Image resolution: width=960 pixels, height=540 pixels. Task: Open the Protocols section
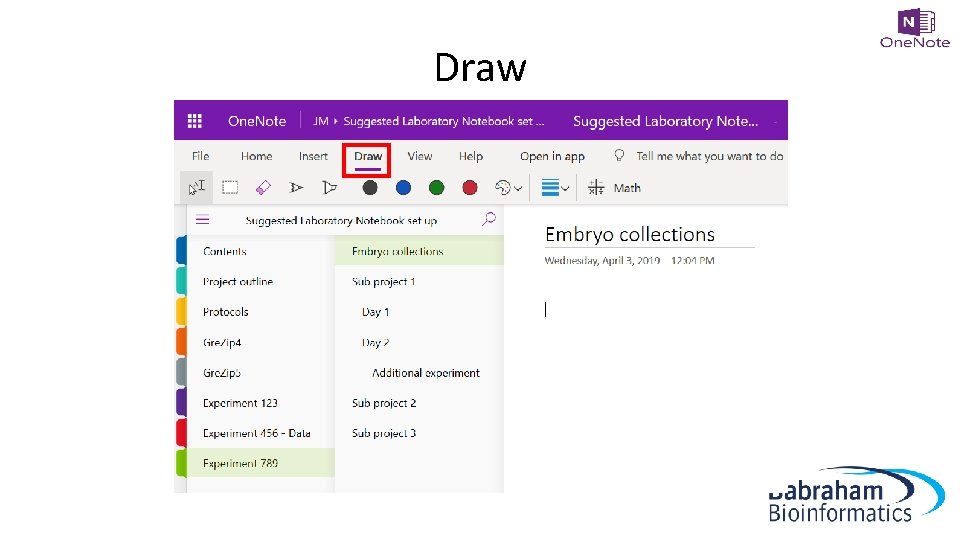226,312
